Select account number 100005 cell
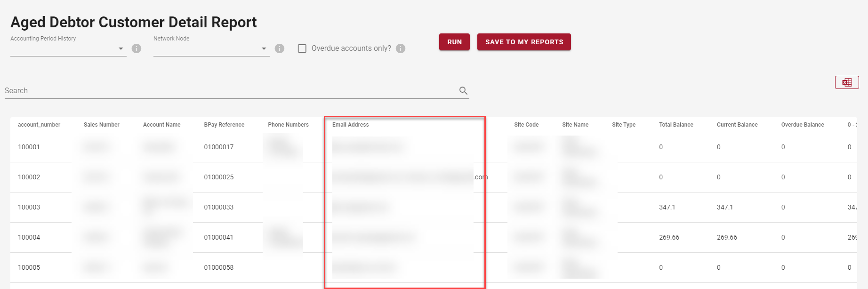This screenshot has height=289, width=868. (x=29, y=267)
